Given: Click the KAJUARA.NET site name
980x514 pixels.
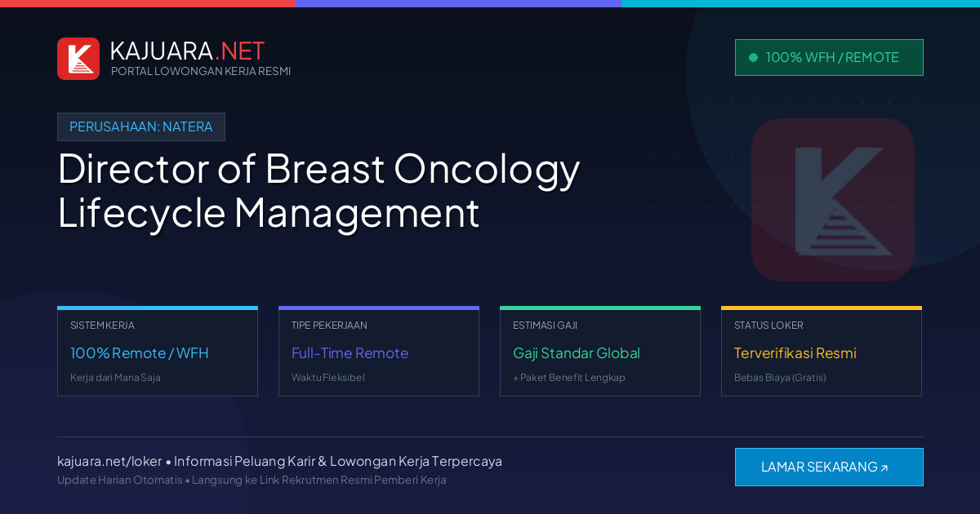Looking at the screenshot, I should tap(187, 51).
